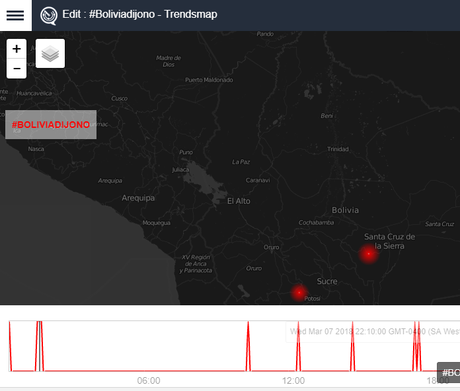Click the 'Caranavi' map label
Screen dimensions: 460x391
[x=258, y=180]
